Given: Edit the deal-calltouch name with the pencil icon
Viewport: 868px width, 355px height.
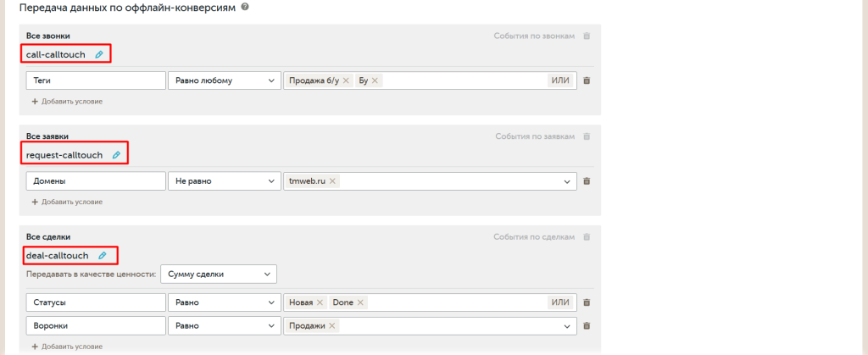Looking at the screenshot, I should [103, 255].
